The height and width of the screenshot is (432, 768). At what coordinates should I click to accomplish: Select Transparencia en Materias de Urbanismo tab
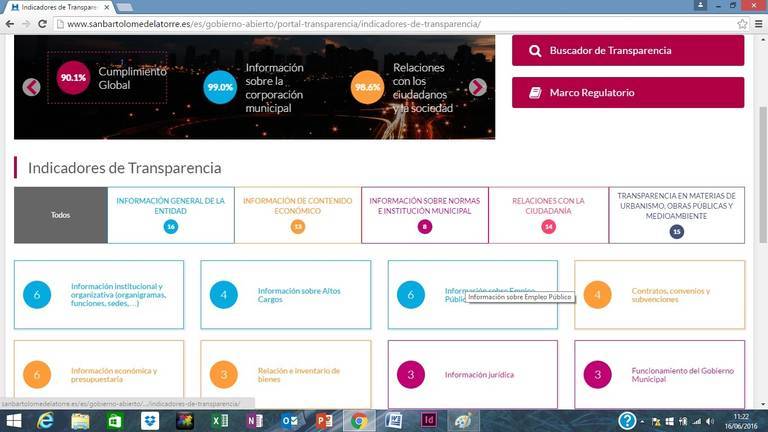point(676,215)
